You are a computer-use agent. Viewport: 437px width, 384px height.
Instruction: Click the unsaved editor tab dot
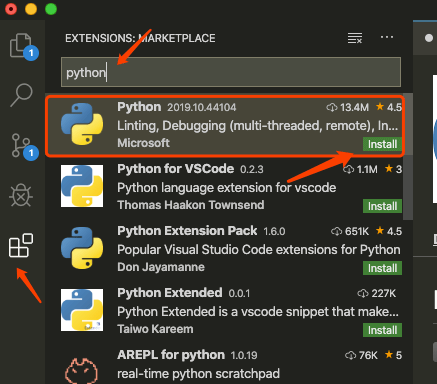429,38
